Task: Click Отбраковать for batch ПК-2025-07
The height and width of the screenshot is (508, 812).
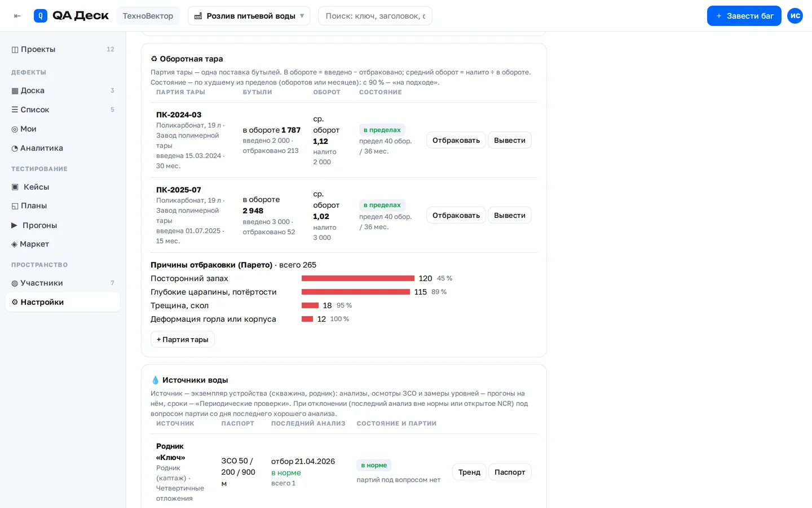Action: (456, 215)
